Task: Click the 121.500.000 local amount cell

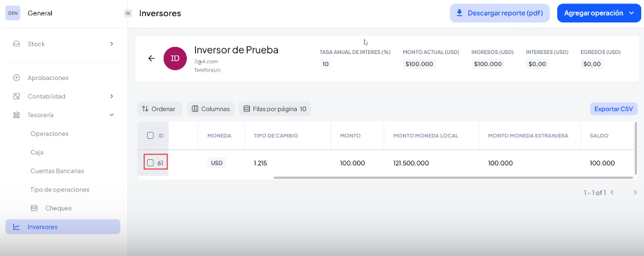Action: 411,163
